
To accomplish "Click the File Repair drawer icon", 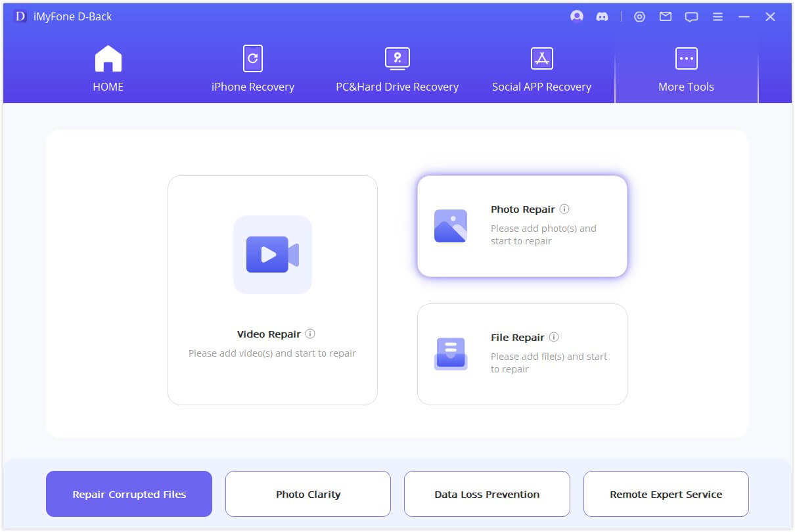I will point(451,354).
